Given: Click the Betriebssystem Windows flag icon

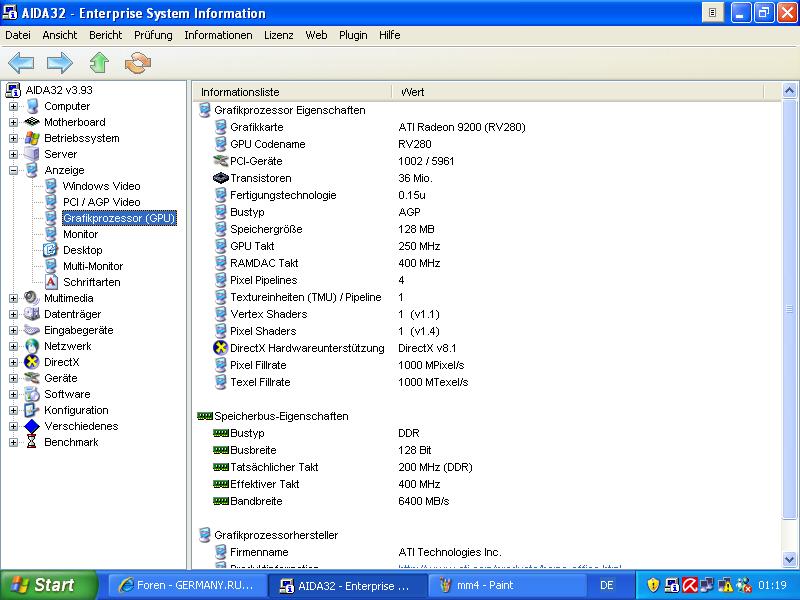Looking at the screenshot, I should [32, 138].
